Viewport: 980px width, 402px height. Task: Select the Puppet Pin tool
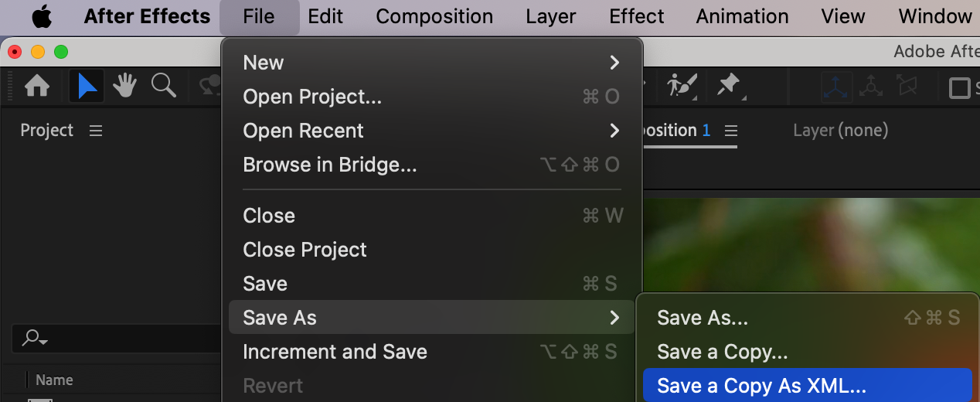[x=729, y=86]
